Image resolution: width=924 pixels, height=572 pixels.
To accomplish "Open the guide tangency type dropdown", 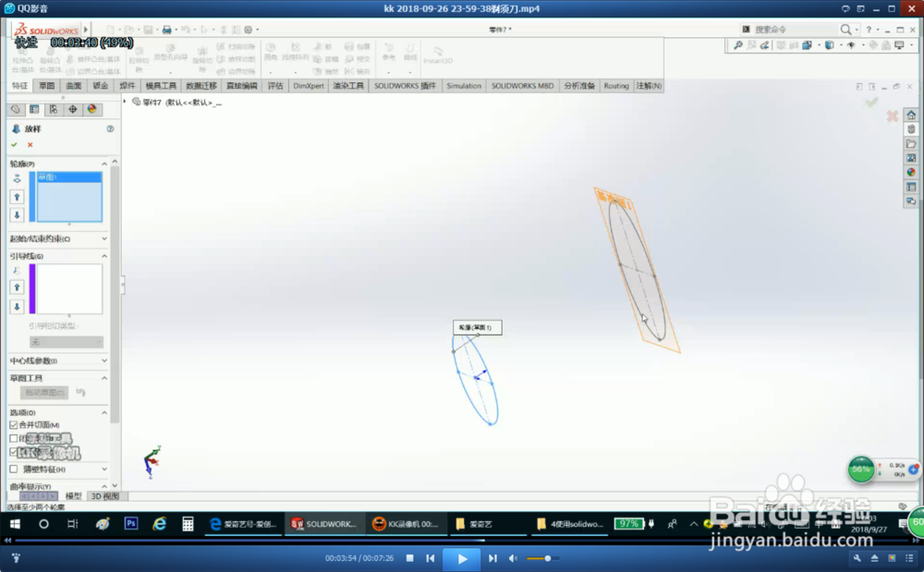I will 66,342.
